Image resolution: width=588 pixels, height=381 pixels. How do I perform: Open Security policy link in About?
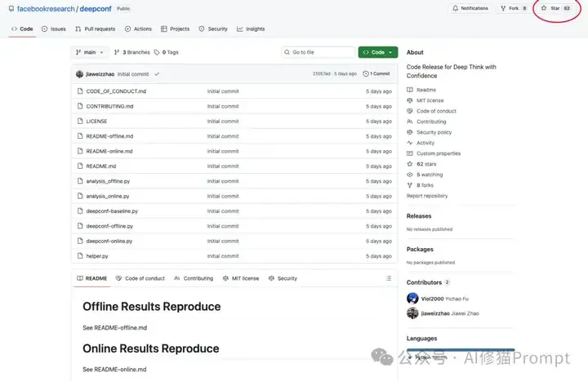[430, 132]
